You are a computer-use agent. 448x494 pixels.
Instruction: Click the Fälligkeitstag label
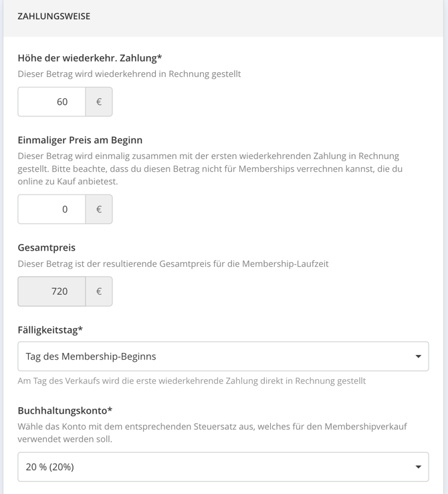click(x=50, y=330)
